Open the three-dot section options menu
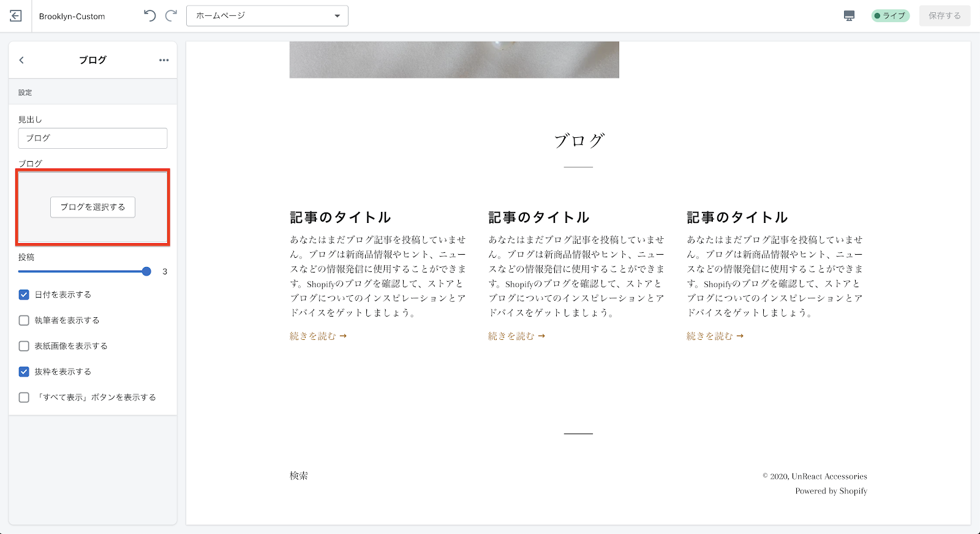The width and height of the screenshot is (980, 534). 164,60
